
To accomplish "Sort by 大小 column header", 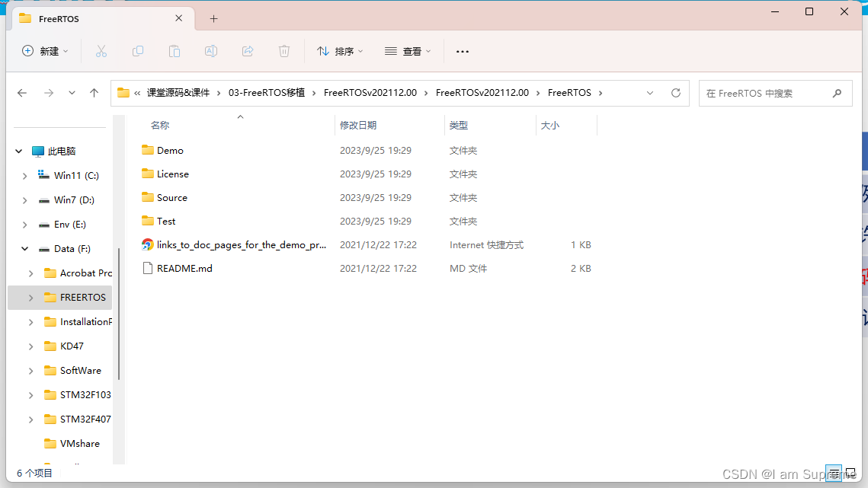I will coord(549,126).
